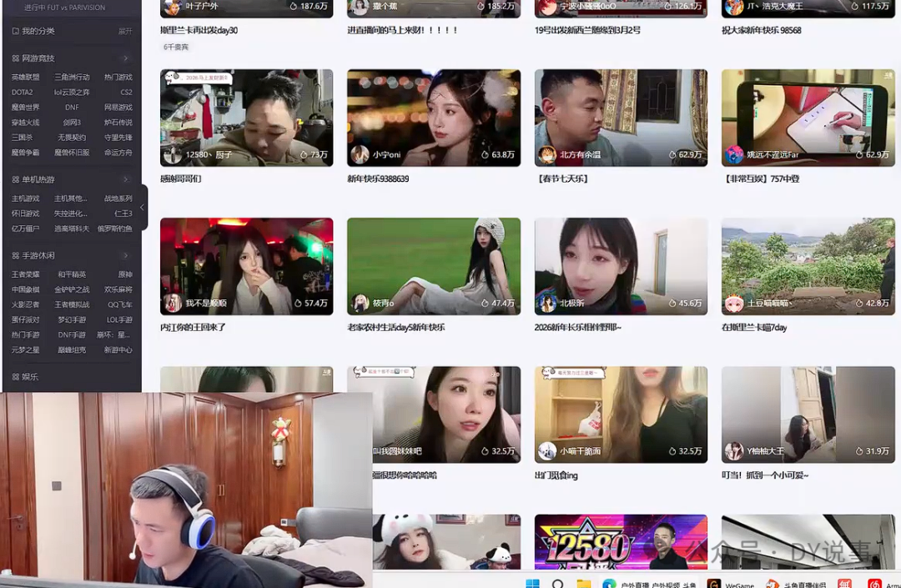Expand the 单机热游 section arrow
Viewport: 901px width, 588px height.
coord(125,179)
